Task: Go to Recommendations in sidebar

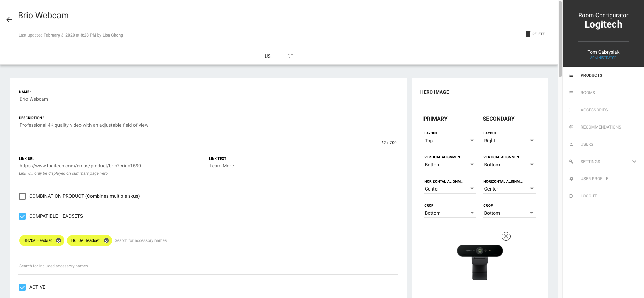Action: 601,127
